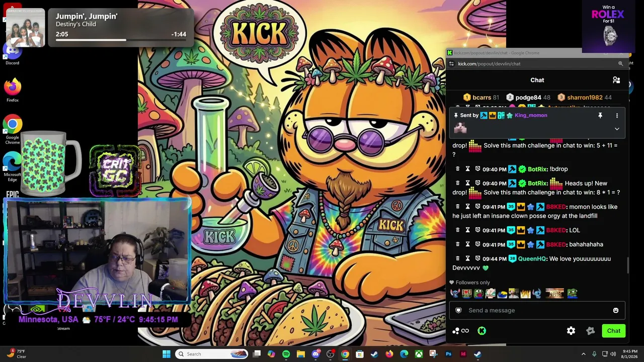Screen dimensions: 644x362
Task: Open Photoshop from the taskbar
Action: click(448, 354)
